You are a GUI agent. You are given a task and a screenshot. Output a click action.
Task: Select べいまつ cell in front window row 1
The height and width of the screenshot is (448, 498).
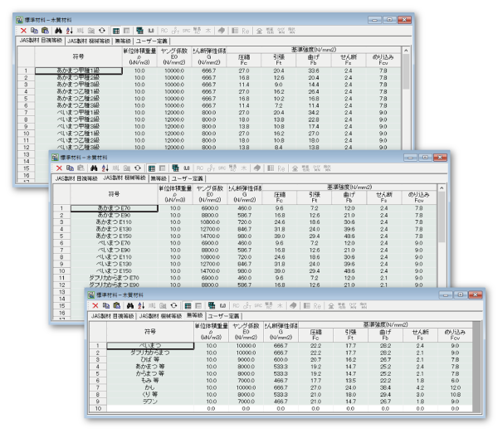pos(150,345)
